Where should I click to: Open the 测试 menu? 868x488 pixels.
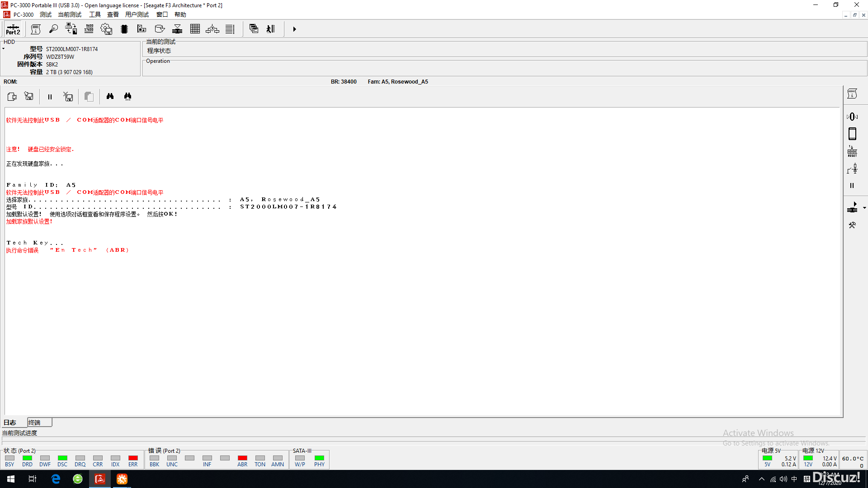point(46,14)
